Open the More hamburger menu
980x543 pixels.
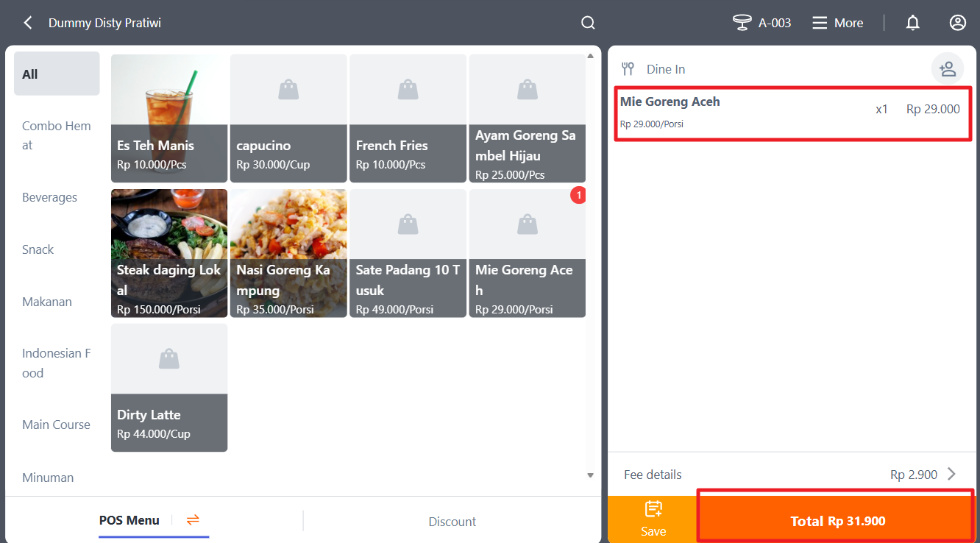[x=820, y=23]
